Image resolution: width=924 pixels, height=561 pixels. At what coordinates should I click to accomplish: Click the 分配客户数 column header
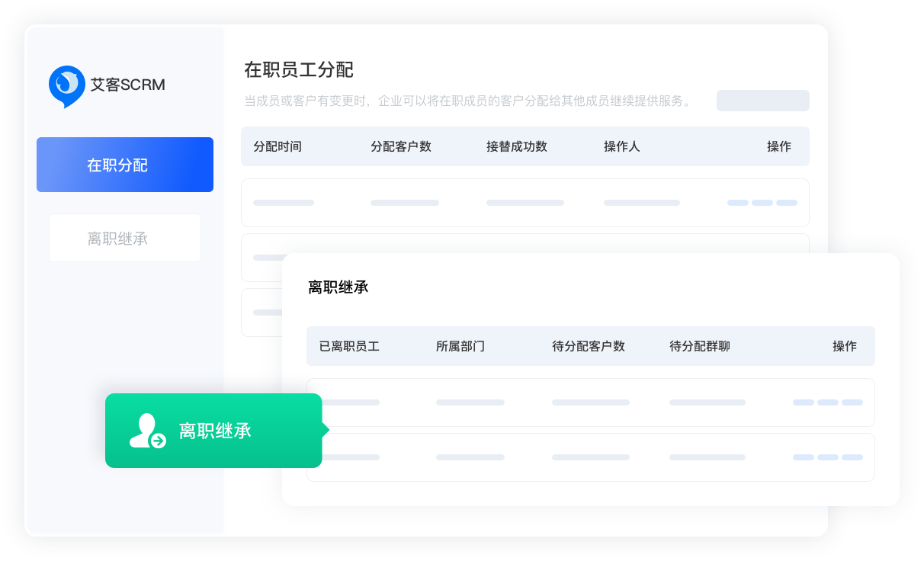coord(401,146)
